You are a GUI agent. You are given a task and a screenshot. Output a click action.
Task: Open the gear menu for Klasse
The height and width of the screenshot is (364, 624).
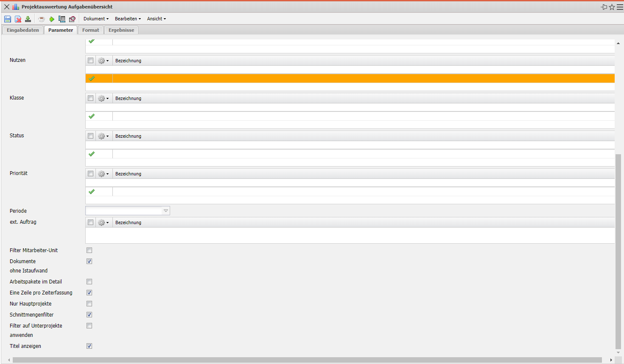point(104,98)
